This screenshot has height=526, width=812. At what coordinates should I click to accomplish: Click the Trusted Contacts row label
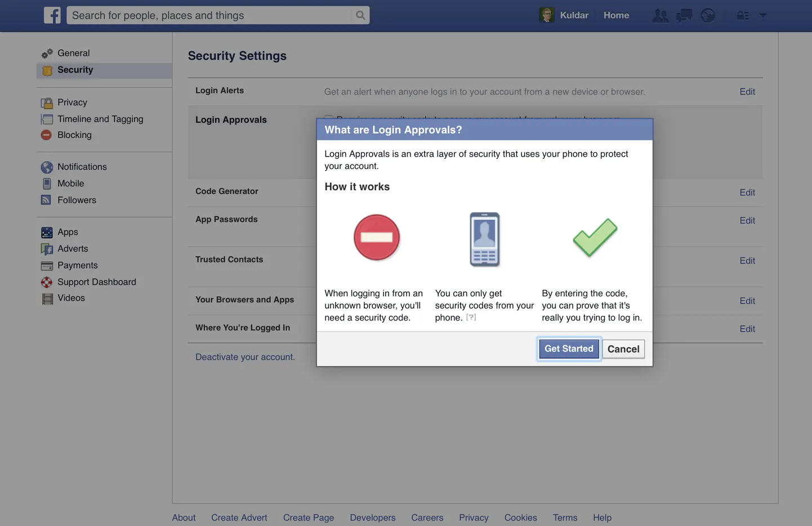tap(229, 260)
